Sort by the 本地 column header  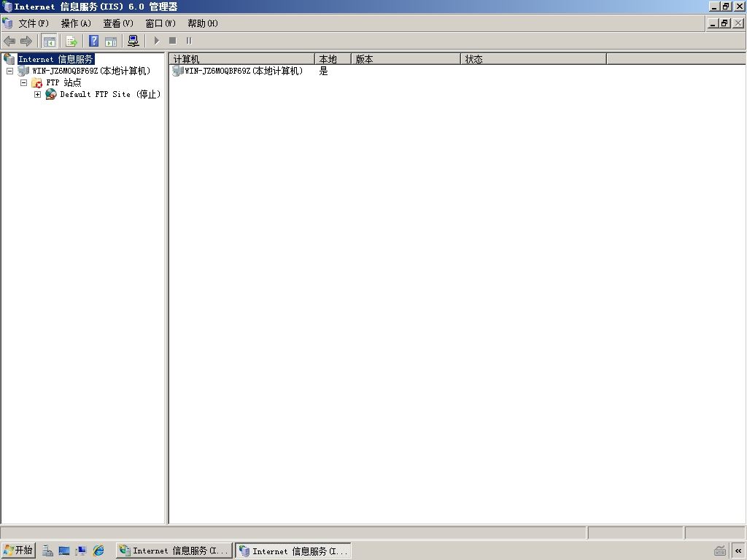tap(333, 59)
